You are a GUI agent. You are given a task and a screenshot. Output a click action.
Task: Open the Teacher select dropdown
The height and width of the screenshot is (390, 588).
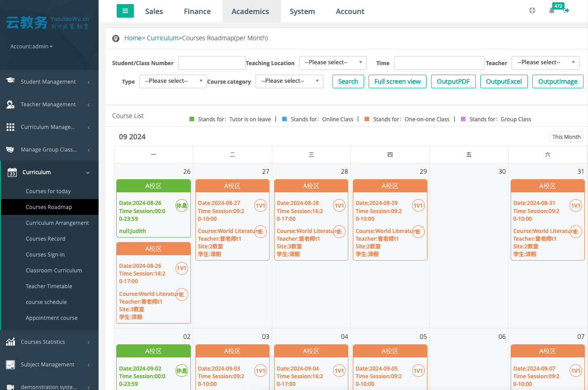(545, 62)
